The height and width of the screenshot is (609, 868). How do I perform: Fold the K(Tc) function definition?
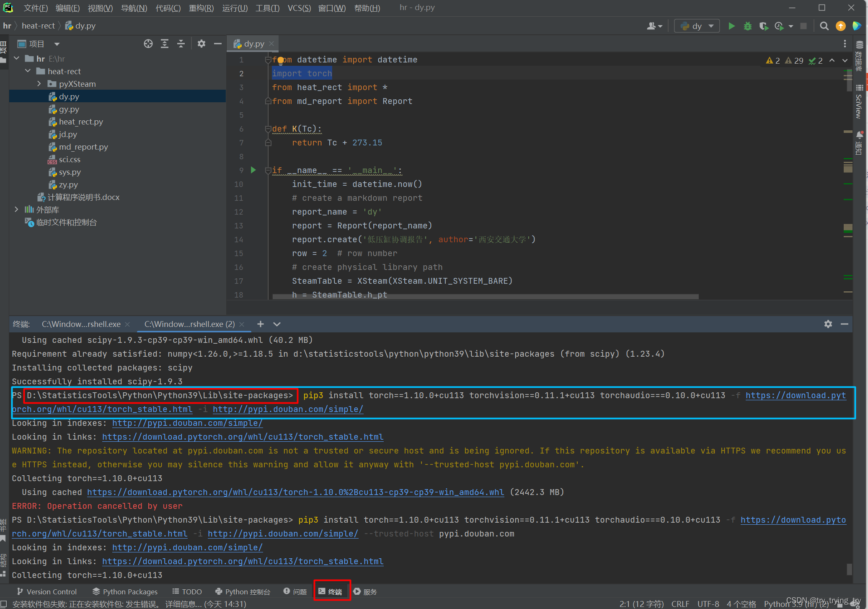click(268, 129)
